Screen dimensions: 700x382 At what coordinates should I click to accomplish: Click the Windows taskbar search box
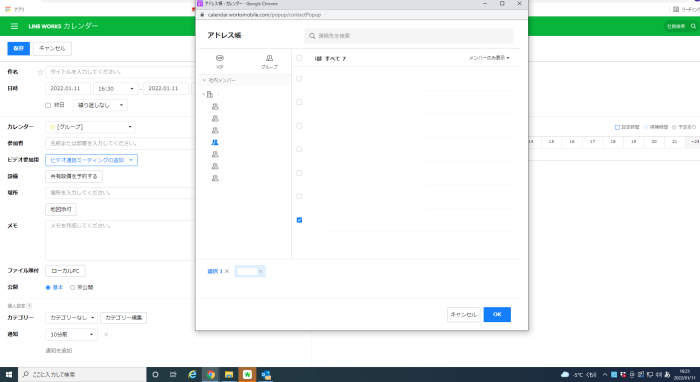[x=82, y=374]
